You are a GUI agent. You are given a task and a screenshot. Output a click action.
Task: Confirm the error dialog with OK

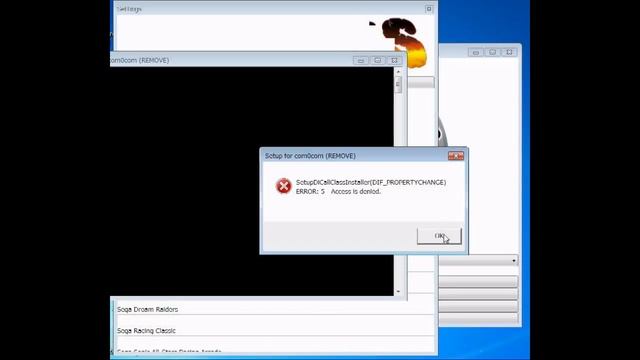(x=439, y=236)
